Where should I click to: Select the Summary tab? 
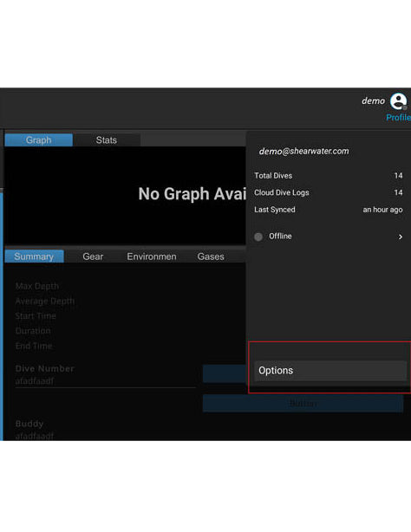click(x=35, y=256)
